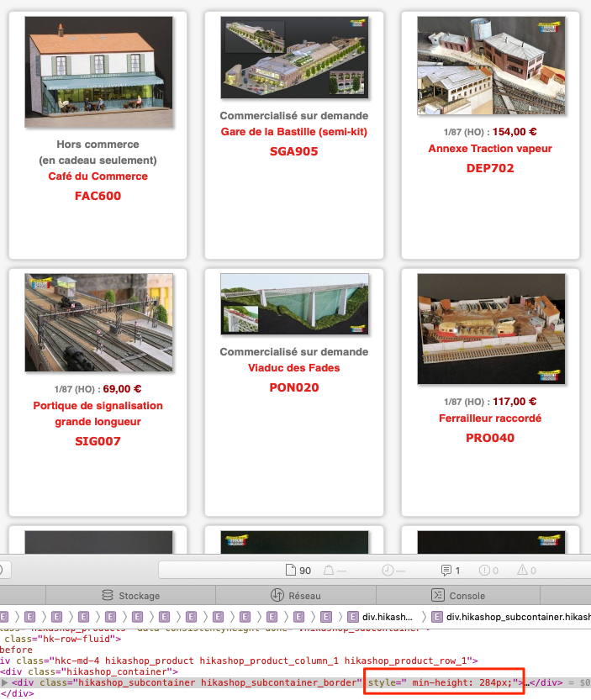The image size is (591, 700).
Task: Click Commercialisé sur demande above Gare de la Bastille
Action: click(294, 116)
